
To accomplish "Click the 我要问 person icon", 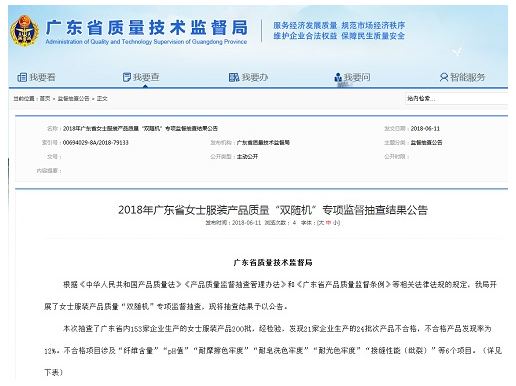I will pos(338,77).
